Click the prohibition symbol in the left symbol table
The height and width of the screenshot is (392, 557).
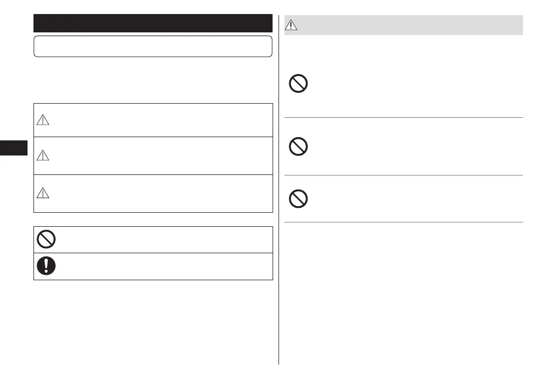46,239
